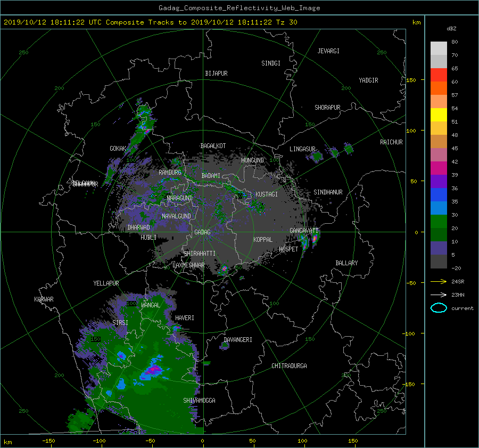Viewport: 479px width, 448px height.
Task: Click the BIJAPUR city label
Action: pyautogui.click(x=216, y=74)
